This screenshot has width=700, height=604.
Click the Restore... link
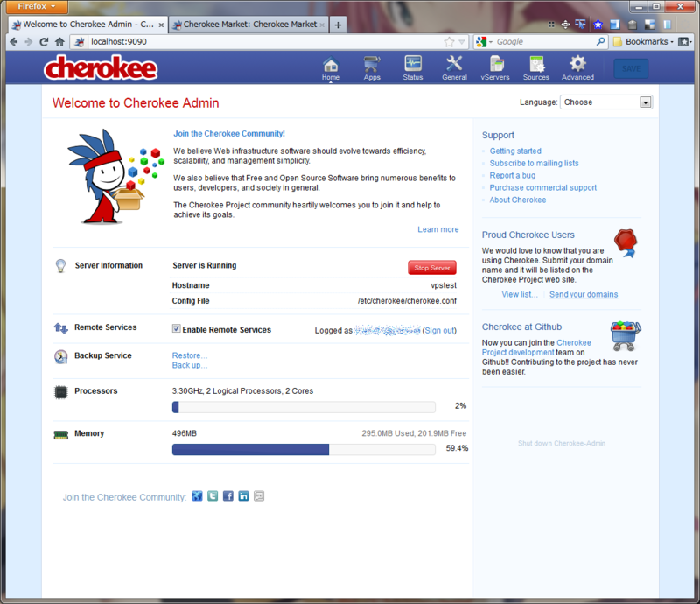pos(190,355)
